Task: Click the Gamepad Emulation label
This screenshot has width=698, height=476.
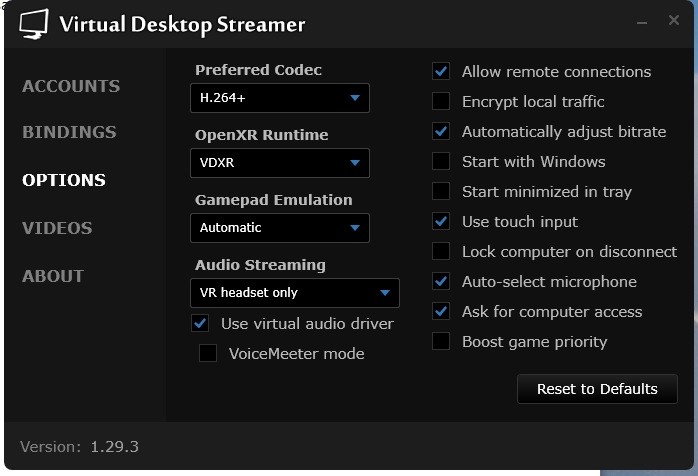Action: pos(274,200)
